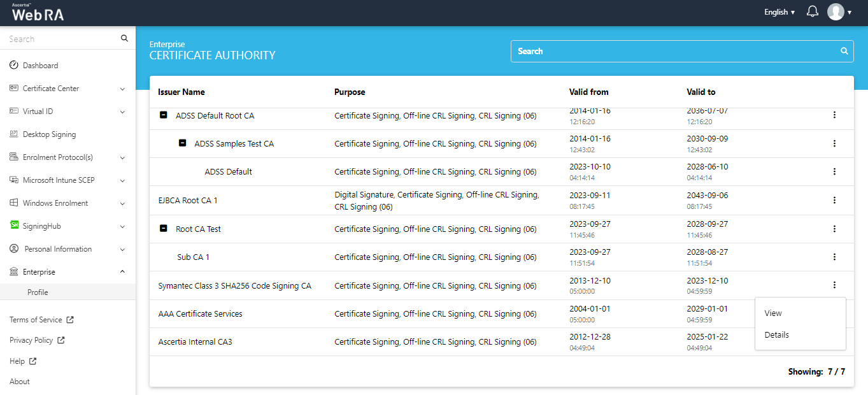Screen dimensions: 868x395
Task: Click the sidebar search magnifier icon
Action: coord(124,39)
